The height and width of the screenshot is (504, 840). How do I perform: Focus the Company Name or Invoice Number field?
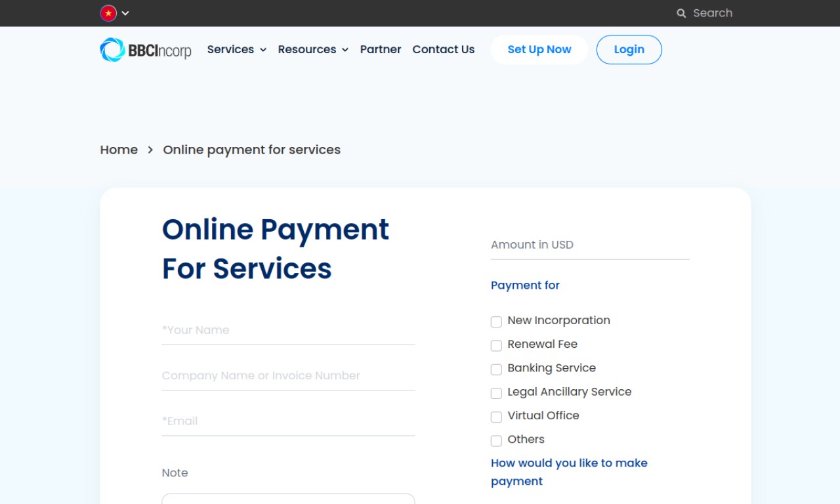click(288, 375)
